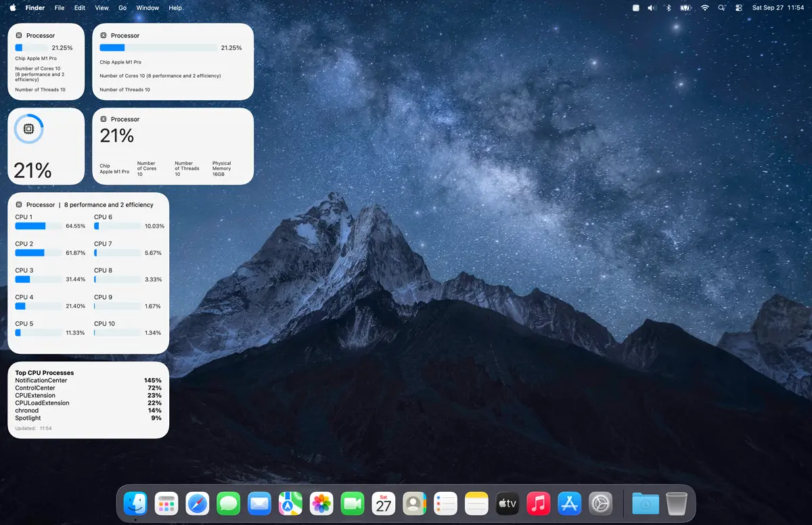812x525 pixels.
Task: Launch the Messages app in the Dock
Action: [229, 503]
